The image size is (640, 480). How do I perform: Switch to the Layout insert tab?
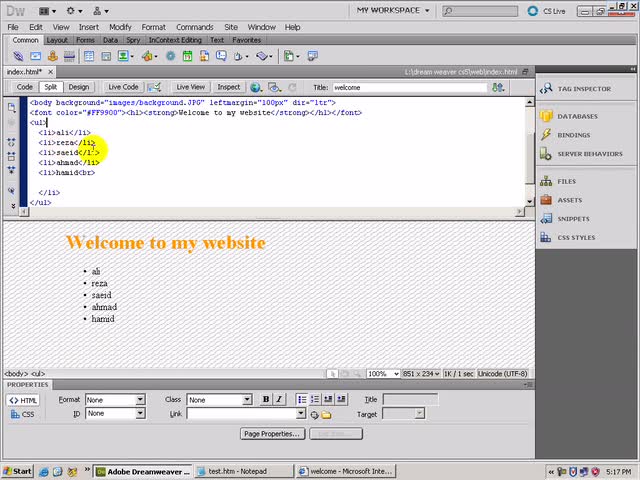coord(57,40)
